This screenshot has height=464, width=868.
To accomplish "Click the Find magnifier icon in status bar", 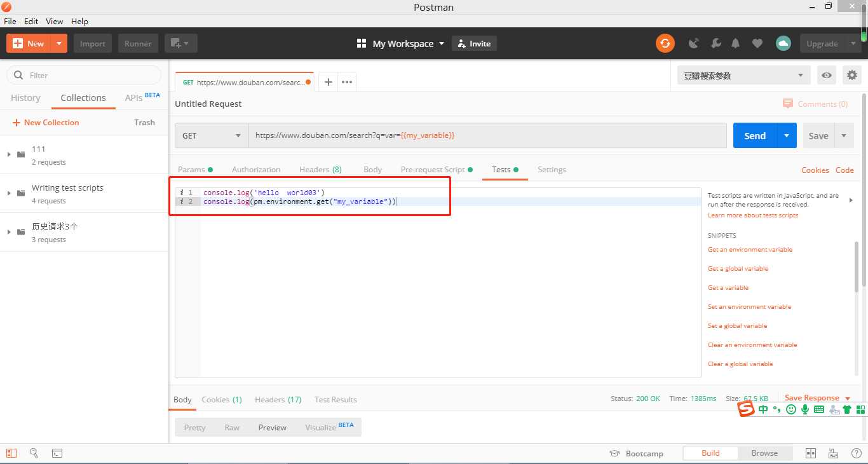I will tap(34, 453).
